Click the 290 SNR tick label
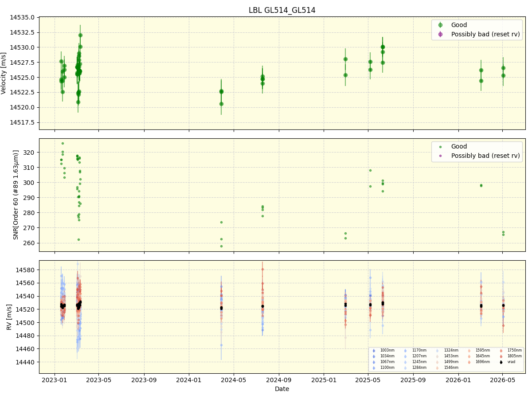 coord(29,197)
